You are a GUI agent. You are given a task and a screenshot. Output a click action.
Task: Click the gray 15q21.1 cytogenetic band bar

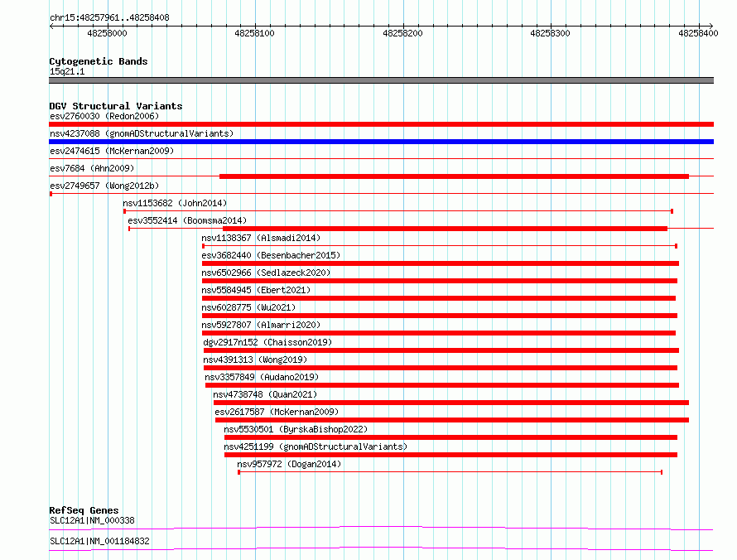point(381,80)
